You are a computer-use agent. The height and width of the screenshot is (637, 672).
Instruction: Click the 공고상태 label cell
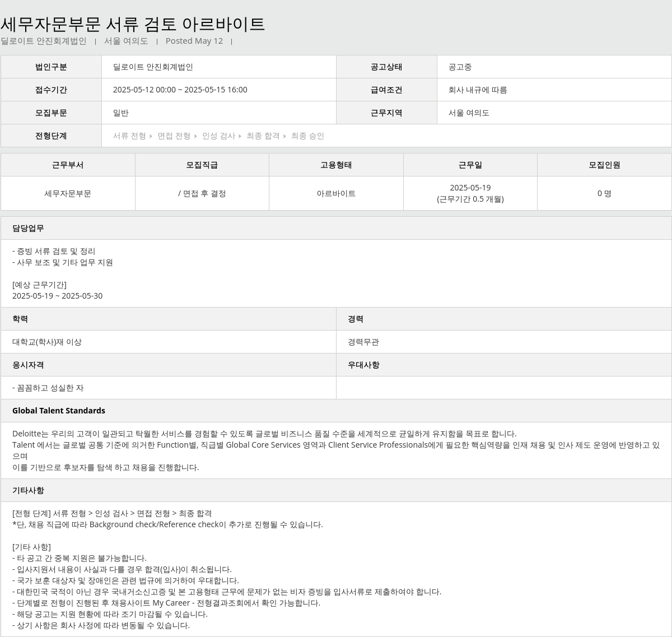pos(386,67)
